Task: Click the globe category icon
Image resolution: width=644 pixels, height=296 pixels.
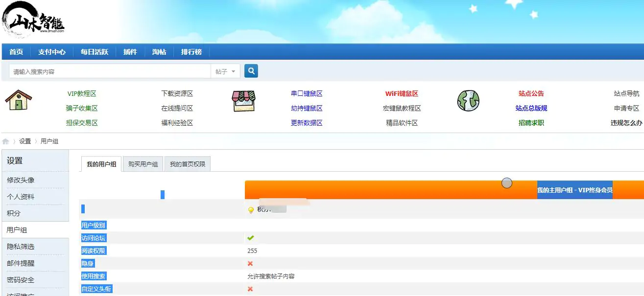Action: 468,100
